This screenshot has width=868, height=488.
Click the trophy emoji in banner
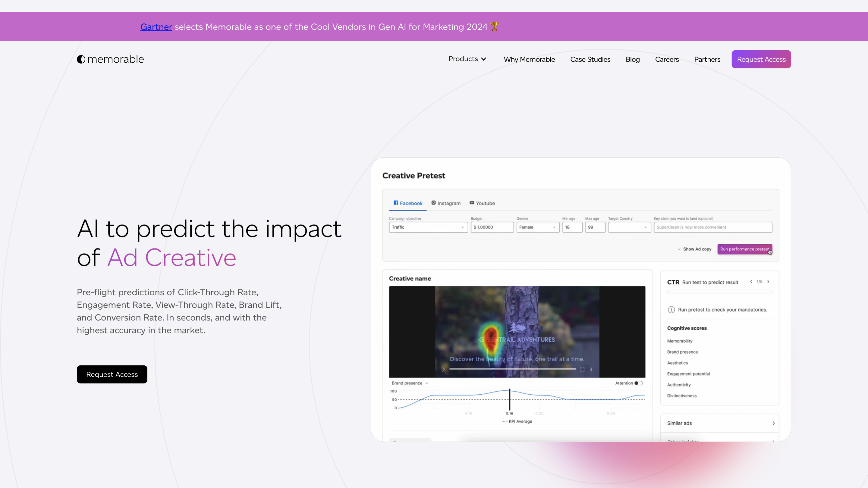click(x=494, y=26)
